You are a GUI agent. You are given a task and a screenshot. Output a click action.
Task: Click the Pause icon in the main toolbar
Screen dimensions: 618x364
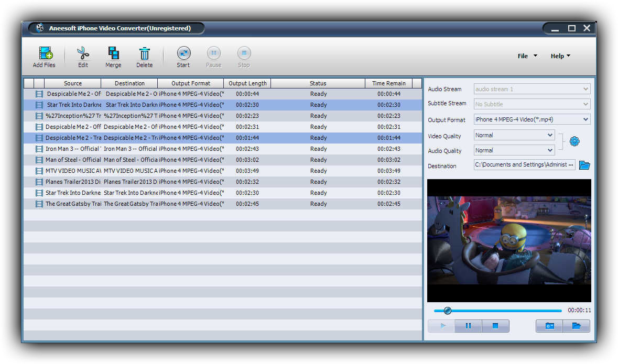(x=214, y=53)
